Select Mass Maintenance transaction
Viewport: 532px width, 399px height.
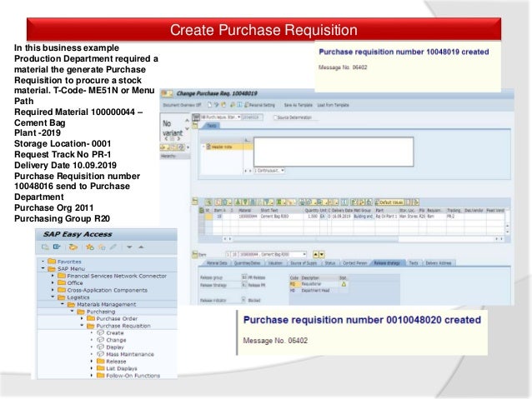click(130, 354)
